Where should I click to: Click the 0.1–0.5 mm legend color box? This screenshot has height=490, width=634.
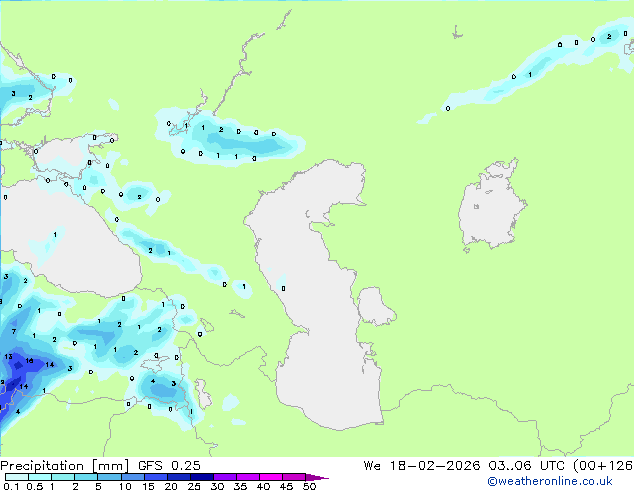click(x=17, y=477)
